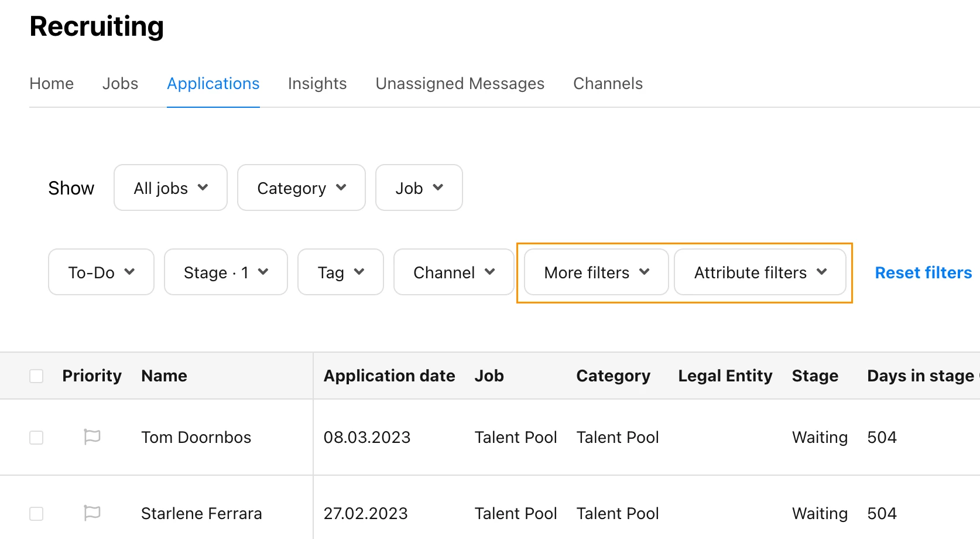The width and height of the screenshot is (980, 539).
Task: Select the checkbox for Tom Doornbos row
Action: pyautogui.click(x=36, y=438)
